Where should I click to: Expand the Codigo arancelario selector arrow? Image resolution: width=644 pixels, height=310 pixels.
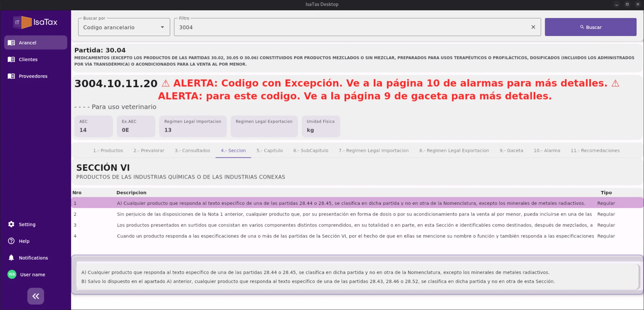[x=162, y=27]
